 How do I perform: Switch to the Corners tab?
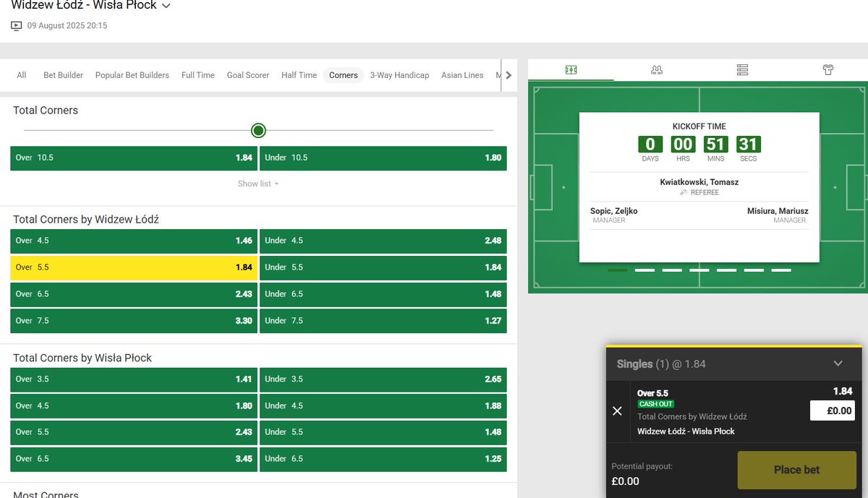click(343, 74)
